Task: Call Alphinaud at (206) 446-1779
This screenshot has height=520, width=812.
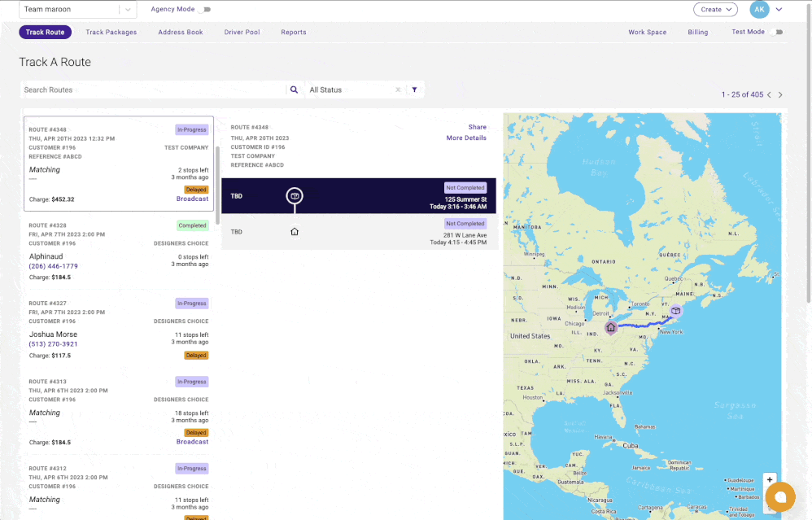Action: click(54, 266)
